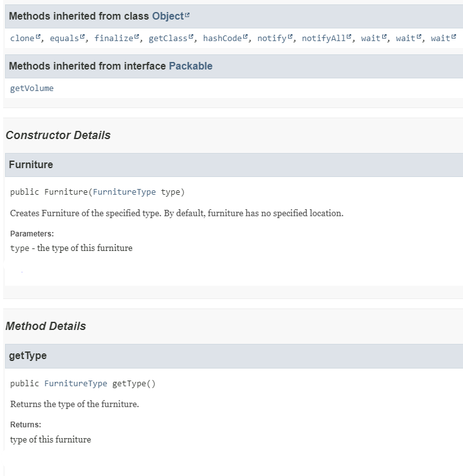
Task: Open the getClass method link
Action: click(x=168, y=39)
